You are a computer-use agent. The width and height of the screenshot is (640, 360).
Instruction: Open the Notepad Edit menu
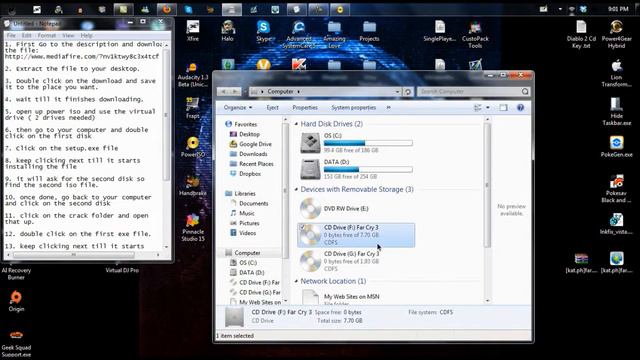pos(27,36)
